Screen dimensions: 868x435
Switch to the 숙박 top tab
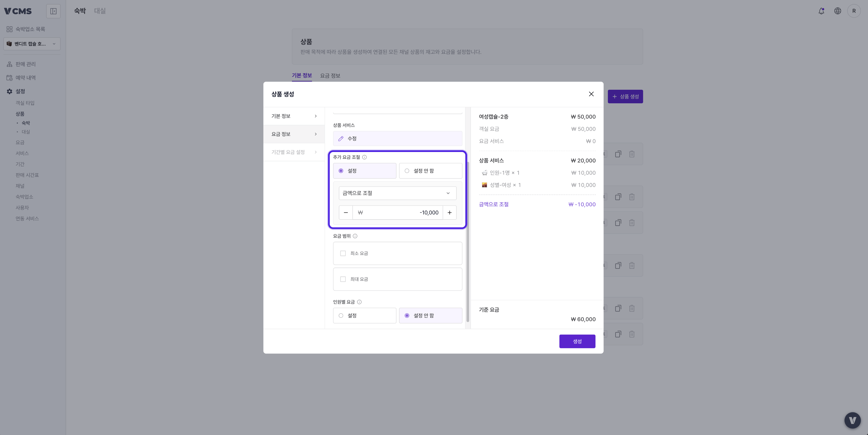coord(80,11)
